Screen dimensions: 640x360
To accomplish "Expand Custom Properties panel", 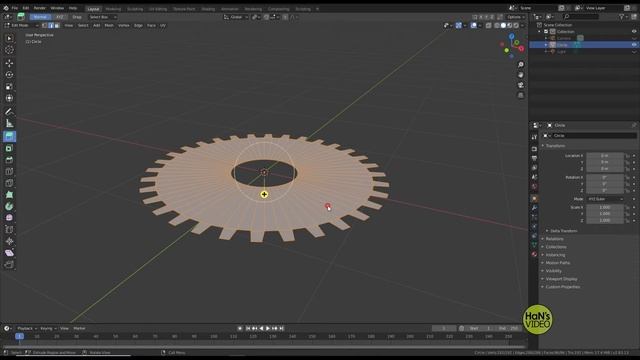I will (x=562, y=287).
